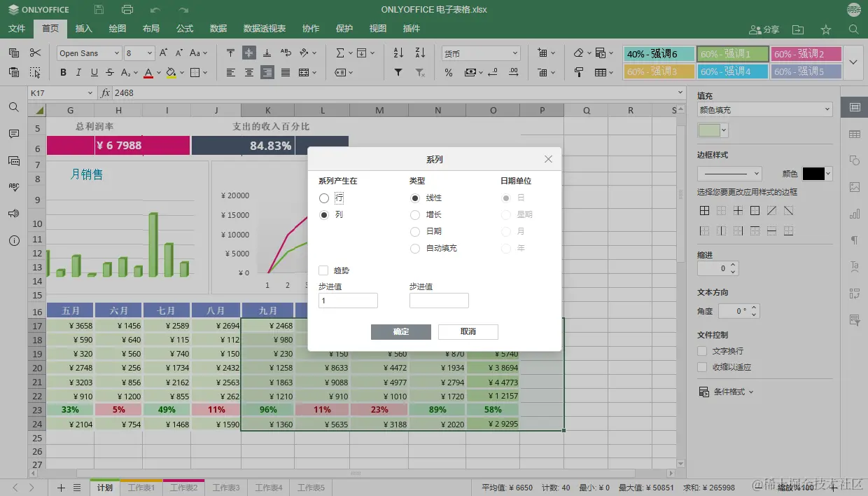868x496 pixels.
Task: Click the Wrap text icon in toolbar
Action: 286,53
